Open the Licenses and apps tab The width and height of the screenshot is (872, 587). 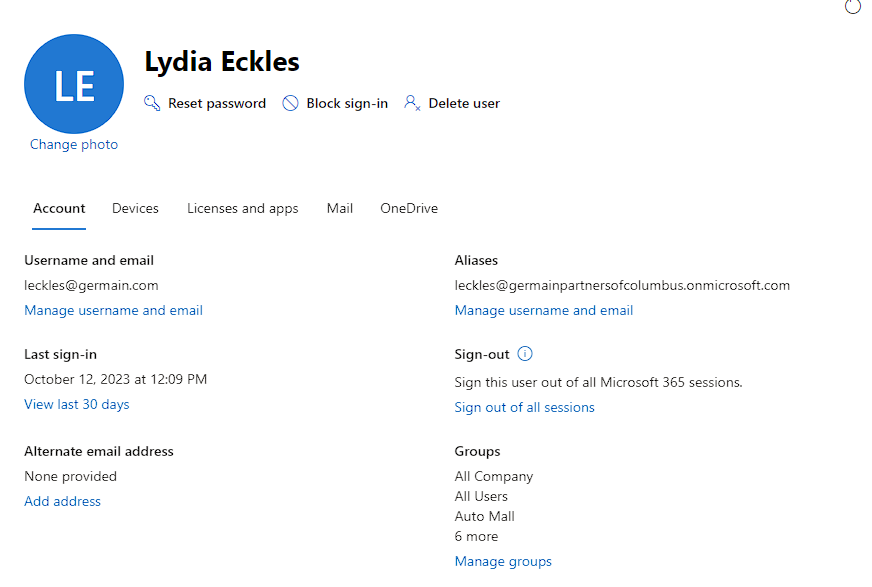click(242, 208)
